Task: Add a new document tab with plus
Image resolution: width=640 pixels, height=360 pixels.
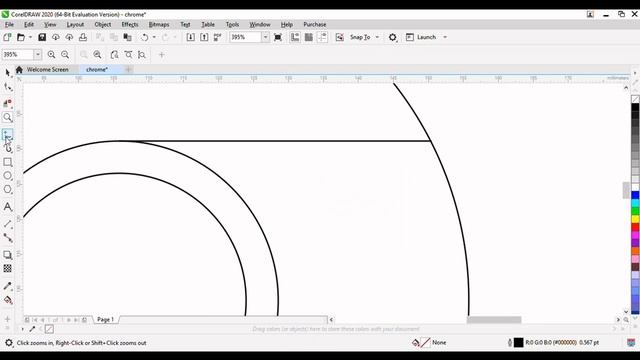Action: [x=128, y=69]
